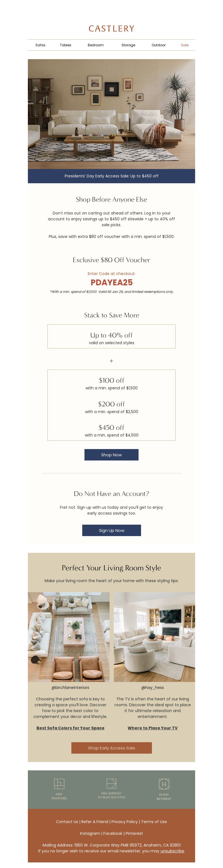Click the Sign Up Now button
The width and height of the screenshot is (223, 868).
(111, 530)
